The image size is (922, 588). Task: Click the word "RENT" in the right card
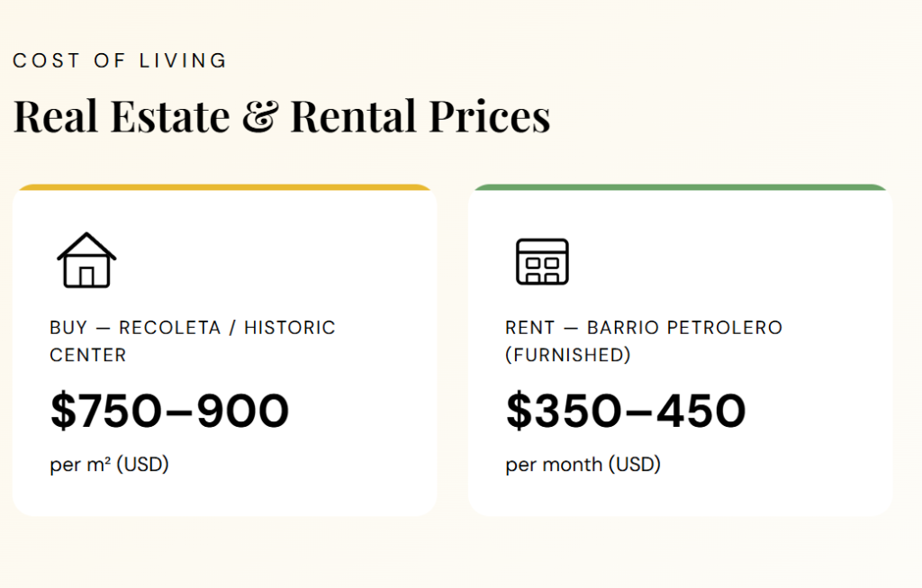(529, 328)
